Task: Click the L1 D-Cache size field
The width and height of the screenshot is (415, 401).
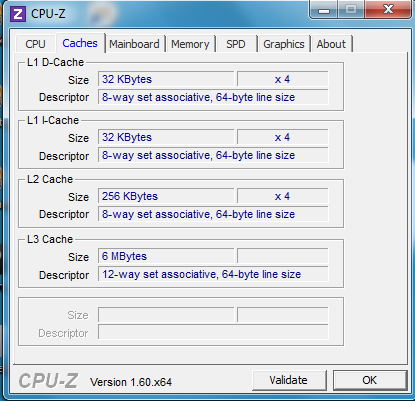Action: tap(166, 79)
